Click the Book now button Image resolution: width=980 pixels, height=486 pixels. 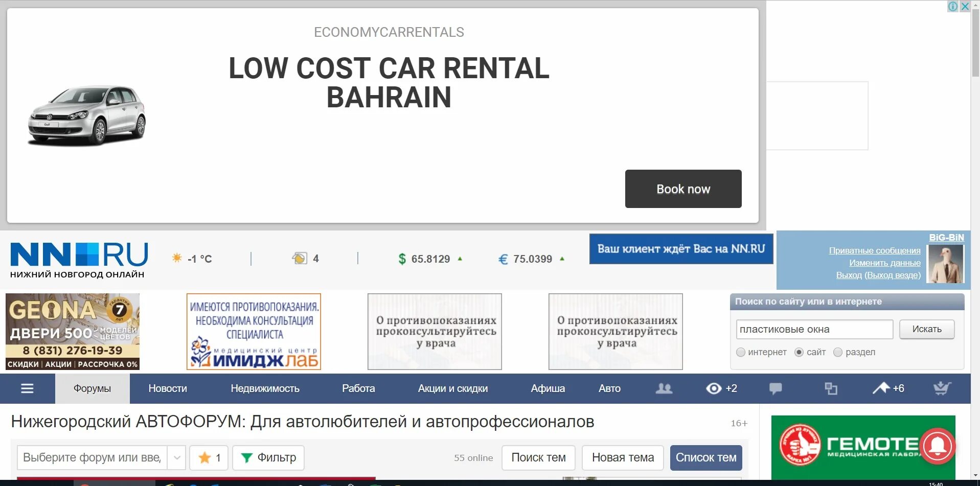tap(683, 189)
